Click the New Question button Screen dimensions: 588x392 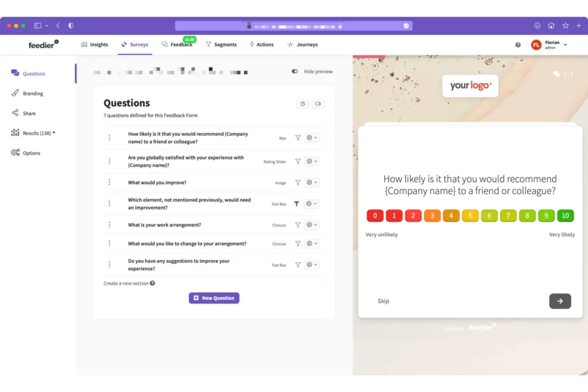(x=214, y=298)
